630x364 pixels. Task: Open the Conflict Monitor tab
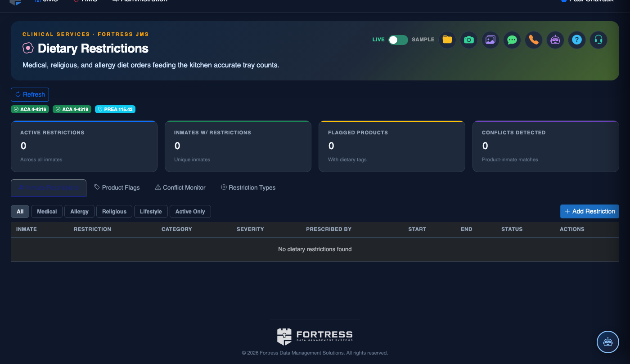(180, 187)
